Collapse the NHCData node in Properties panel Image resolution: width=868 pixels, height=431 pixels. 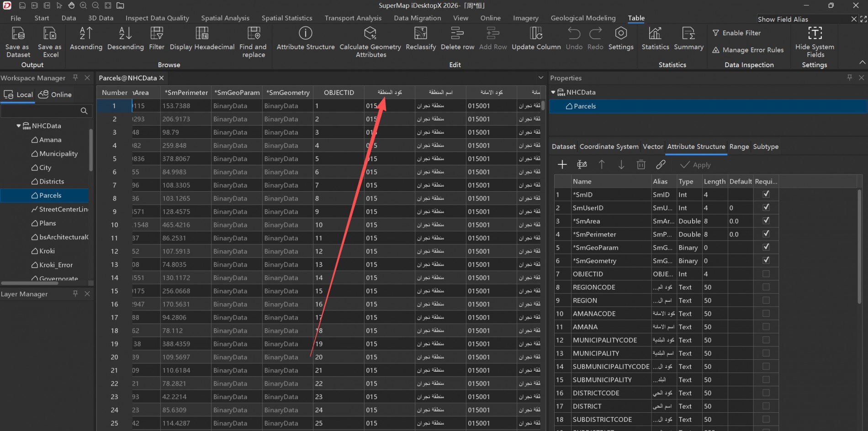[553, 92]
